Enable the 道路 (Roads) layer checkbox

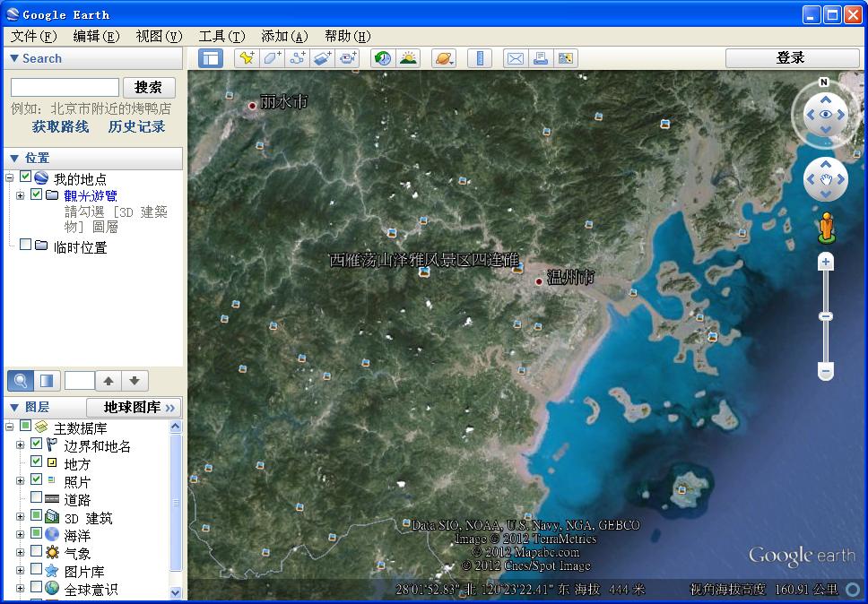pos(37,497)
